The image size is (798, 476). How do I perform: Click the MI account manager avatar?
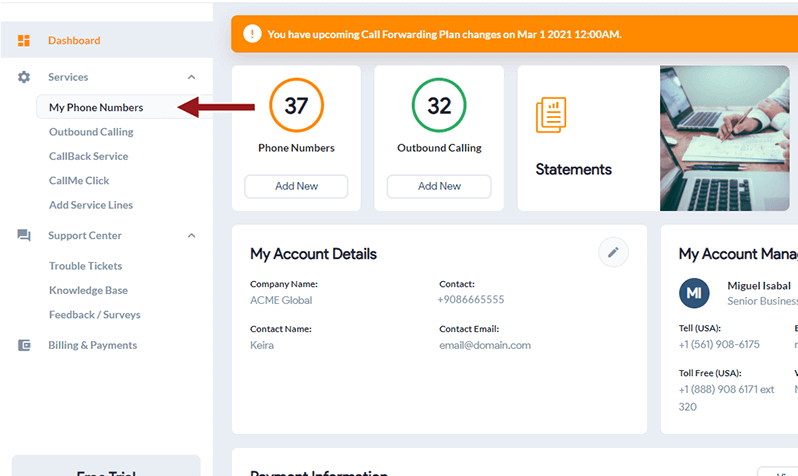click(x=694, y=293)
